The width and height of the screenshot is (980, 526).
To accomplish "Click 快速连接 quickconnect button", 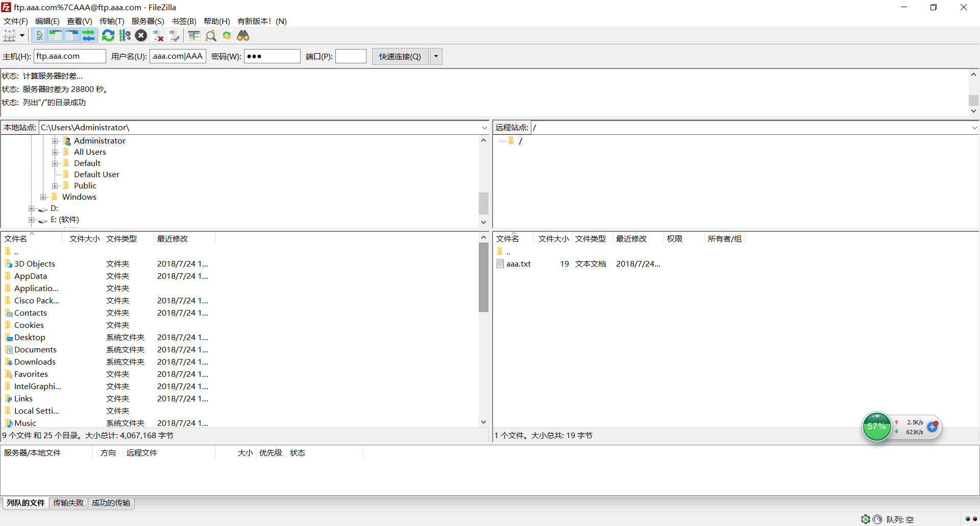I will point(400,56).
